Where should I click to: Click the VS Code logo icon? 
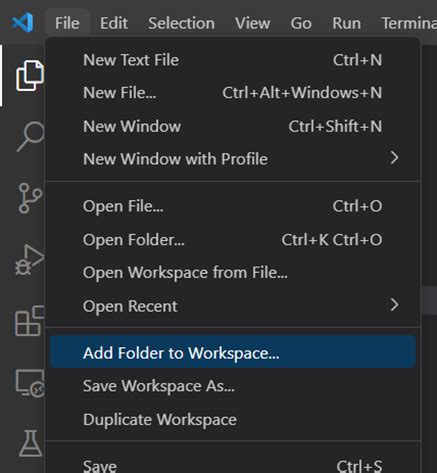coord(23,23)
